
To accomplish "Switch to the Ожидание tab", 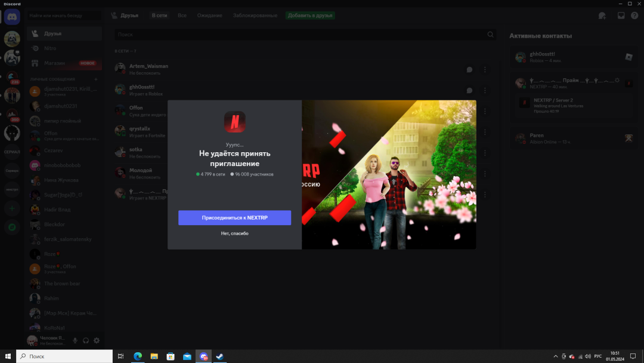I will (209, 16).
